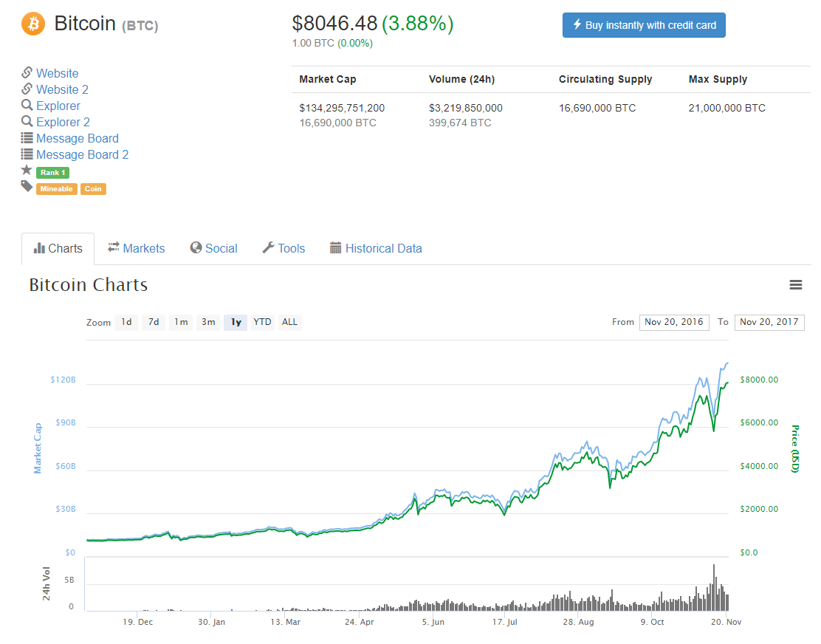Click the Rank 1 green badge
The image size is (821, 644).
click(x=52, y=173)
